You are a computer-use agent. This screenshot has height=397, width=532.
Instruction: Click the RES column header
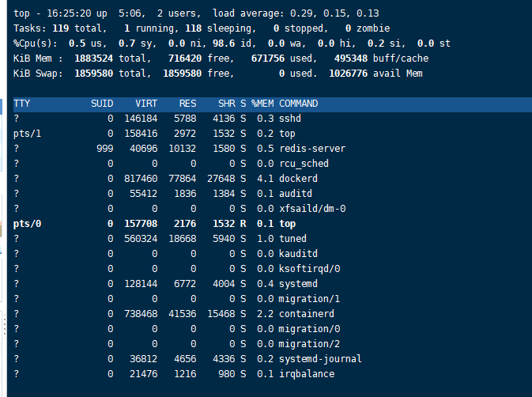pos(187,104)
